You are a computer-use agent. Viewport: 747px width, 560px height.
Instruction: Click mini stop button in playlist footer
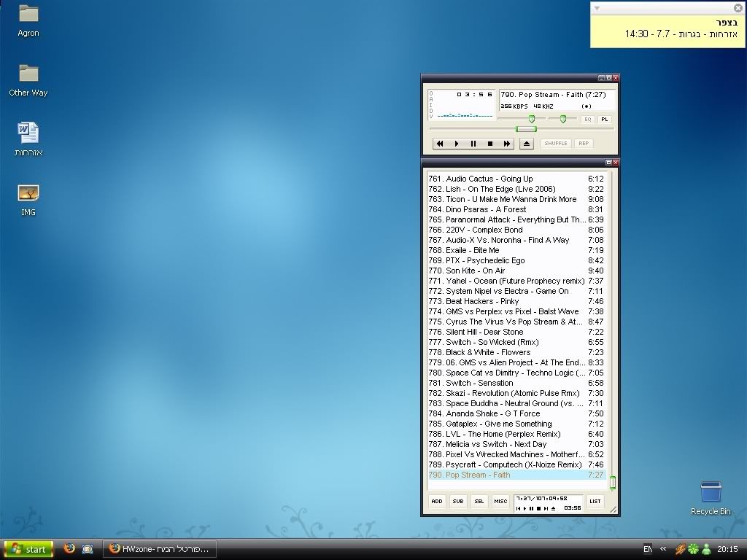pyautogui.click(x=539, y=508)
